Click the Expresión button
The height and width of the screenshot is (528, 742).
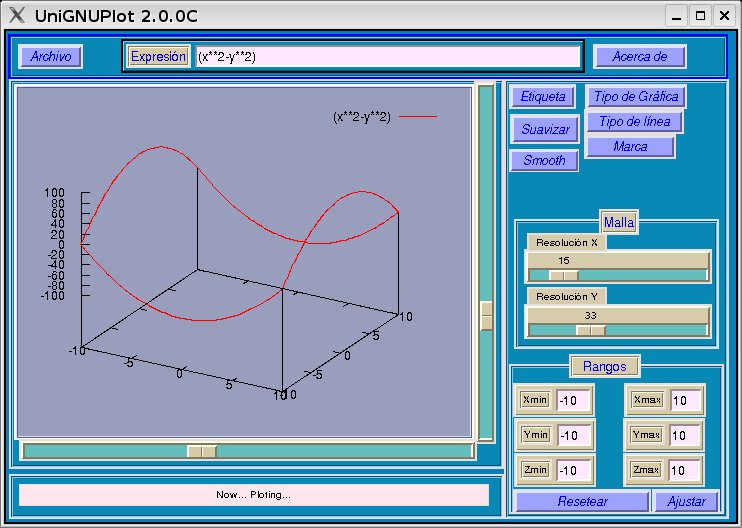(158, 57)
